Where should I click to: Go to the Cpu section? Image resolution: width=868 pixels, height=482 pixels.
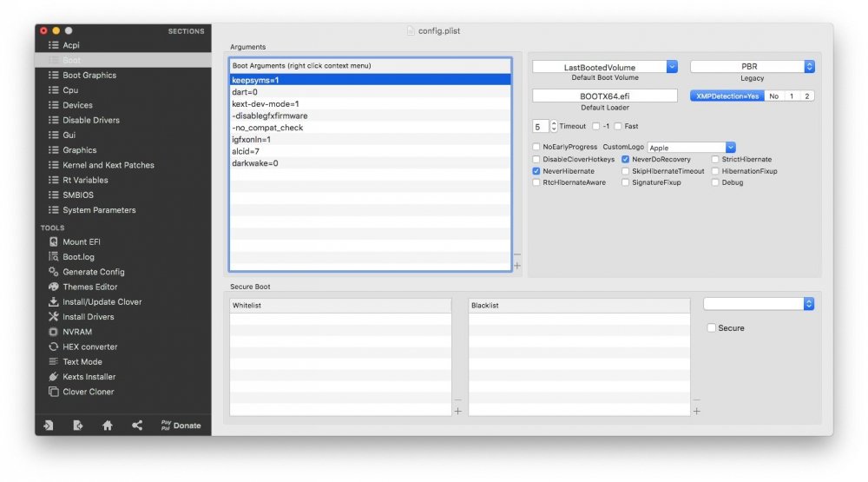point(70,89)
